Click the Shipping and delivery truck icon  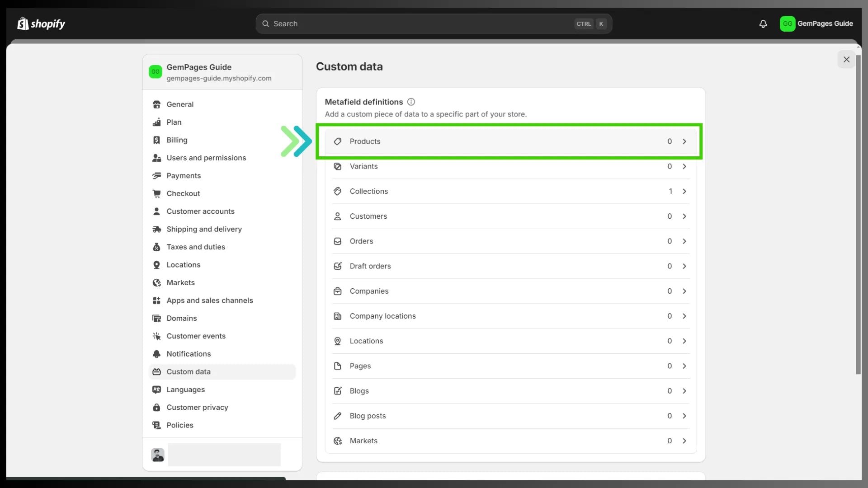(156, 229)
